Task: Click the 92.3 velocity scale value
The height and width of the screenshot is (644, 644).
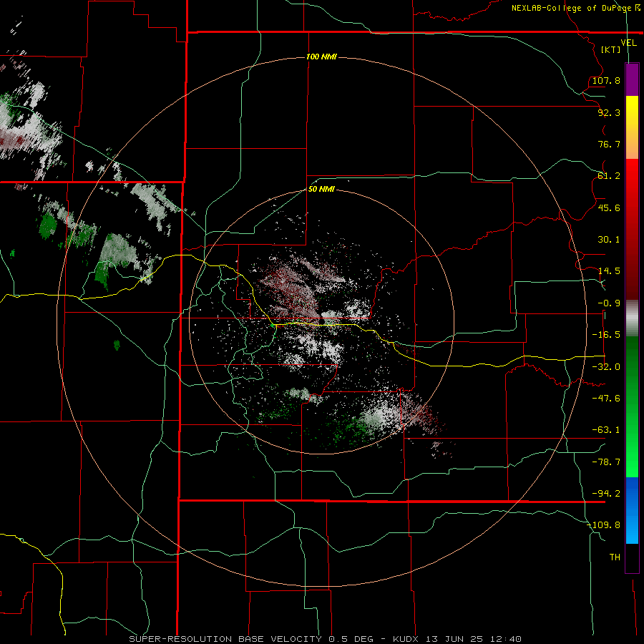Action: click(609, 112)
